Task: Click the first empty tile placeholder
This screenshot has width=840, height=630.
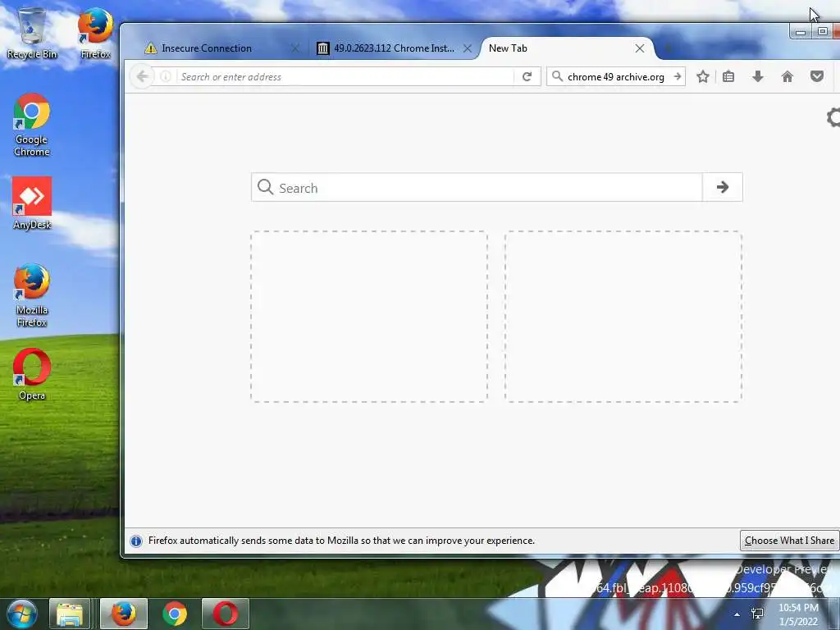Action: 369,317
